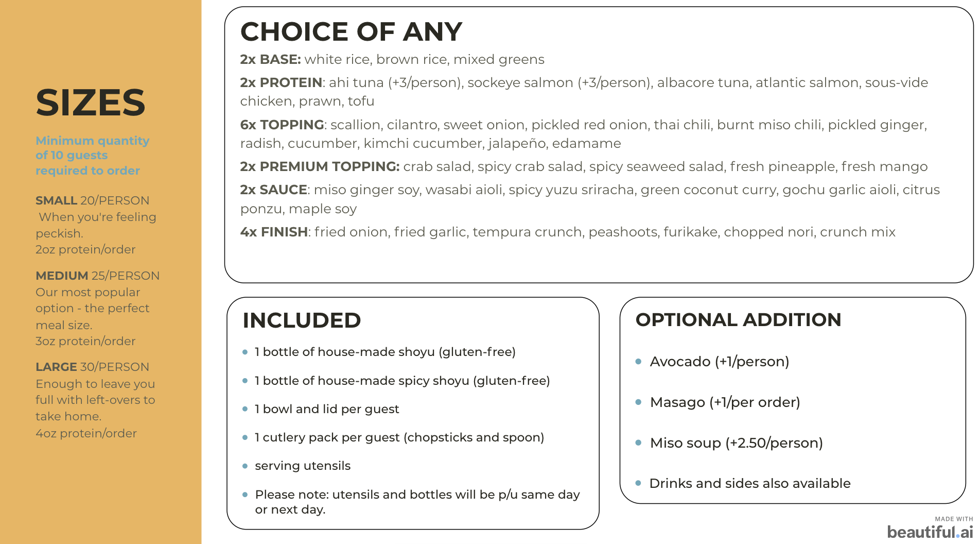980x544 pixels.
Task: Select the CHOICE OF ANY title
Action: (x=351, y=31)
